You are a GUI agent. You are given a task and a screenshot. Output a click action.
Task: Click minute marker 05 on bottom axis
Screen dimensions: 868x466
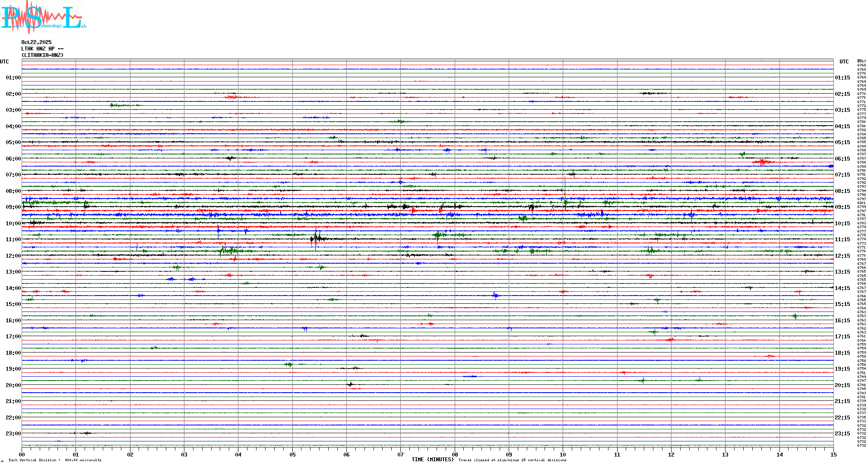tap(292, 454)
